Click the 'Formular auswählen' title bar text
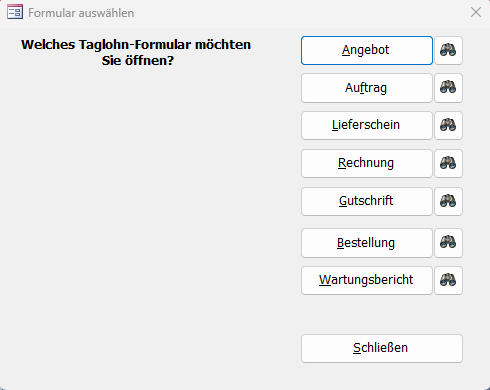490x390 pixels. coord(81,13)
